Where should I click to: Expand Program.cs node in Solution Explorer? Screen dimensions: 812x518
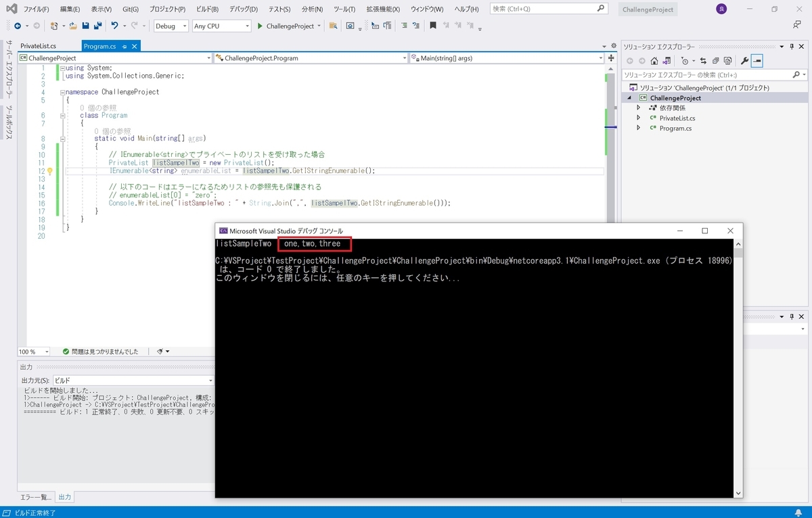[x=638, y=128]
